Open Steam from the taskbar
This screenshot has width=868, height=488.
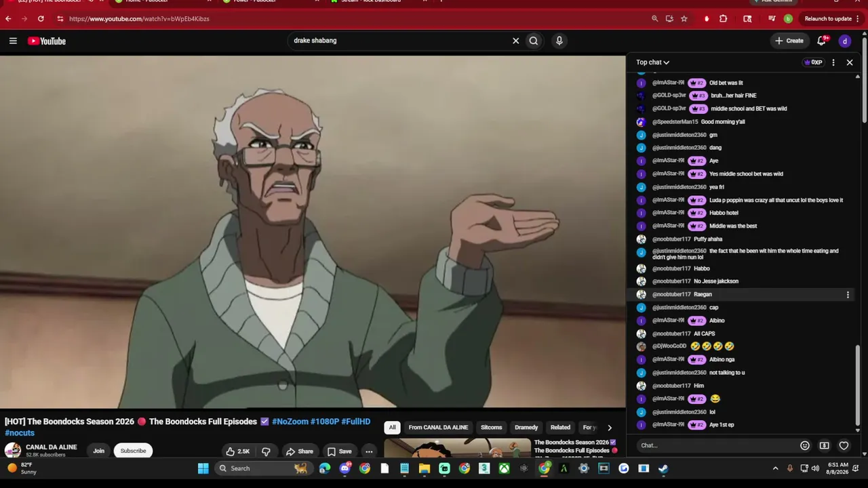coord(663,468)
